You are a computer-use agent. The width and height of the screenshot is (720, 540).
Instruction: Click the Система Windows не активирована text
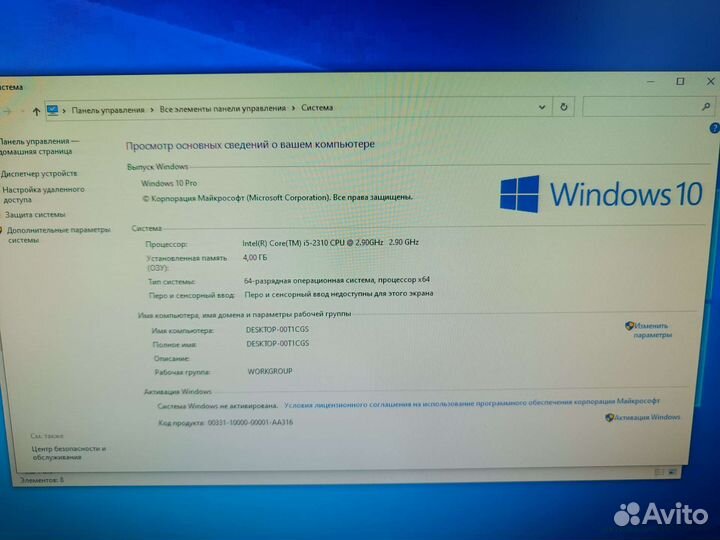point(217,406)
